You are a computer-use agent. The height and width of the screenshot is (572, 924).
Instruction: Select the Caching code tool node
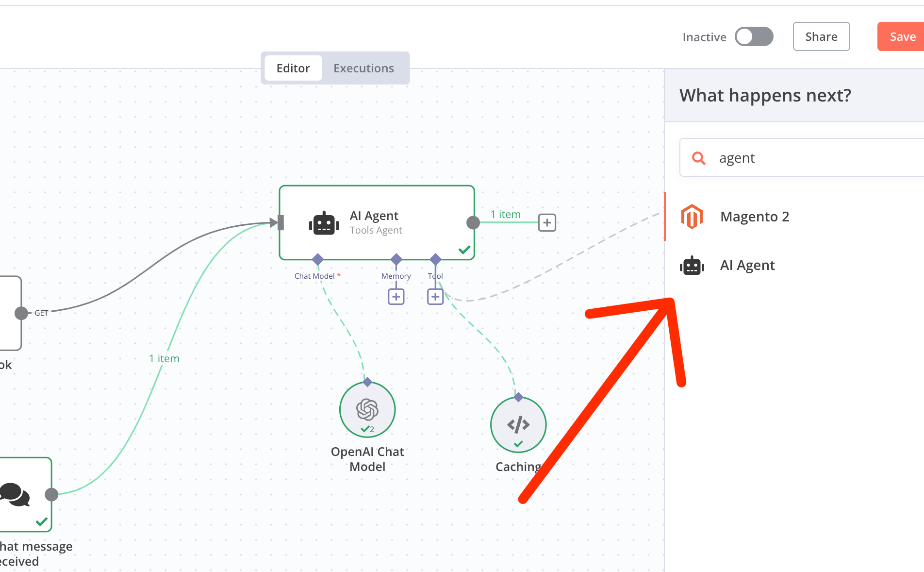(518, 425)
